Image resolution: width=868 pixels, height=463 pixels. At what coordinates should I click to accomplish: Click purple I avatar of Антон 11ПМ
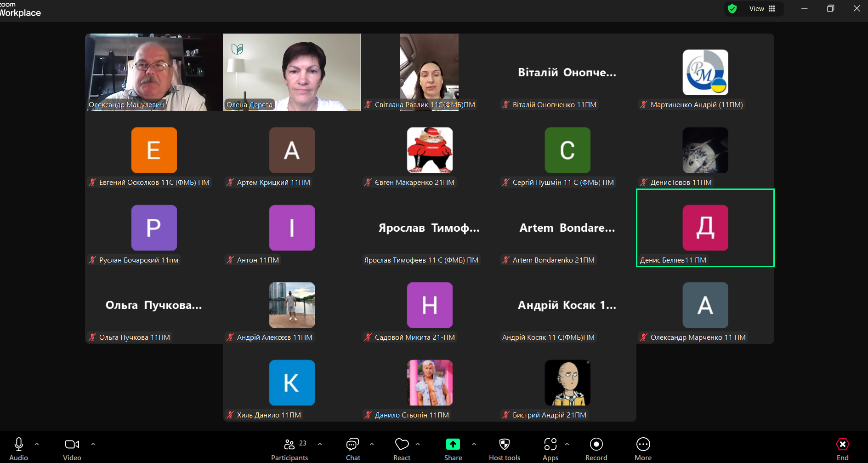point(292,228)
